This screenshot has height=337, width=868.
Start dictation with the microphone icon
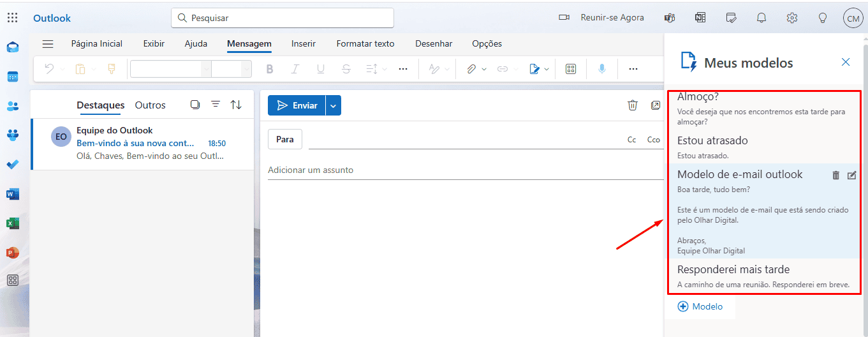point(602,69)
